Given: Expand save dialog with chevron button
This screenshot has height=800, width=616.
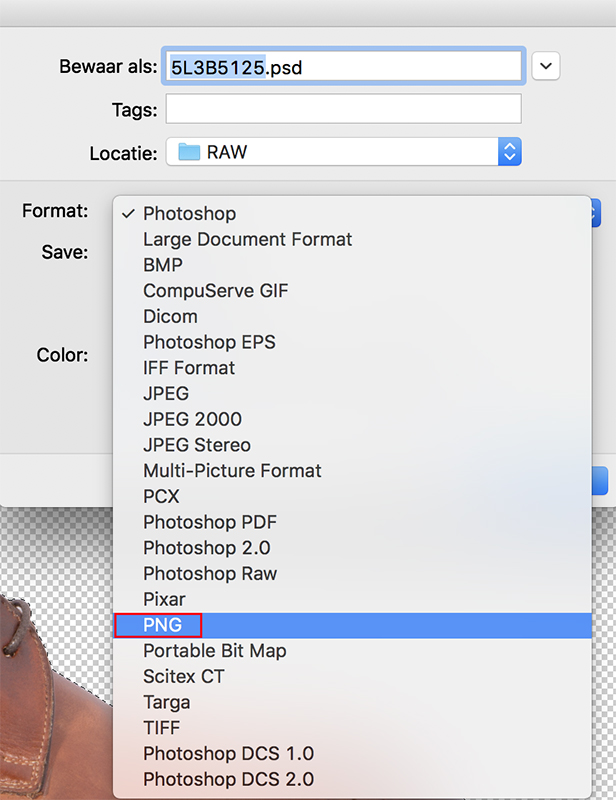Looking at the screenshot, I should [x=546, y=66].
